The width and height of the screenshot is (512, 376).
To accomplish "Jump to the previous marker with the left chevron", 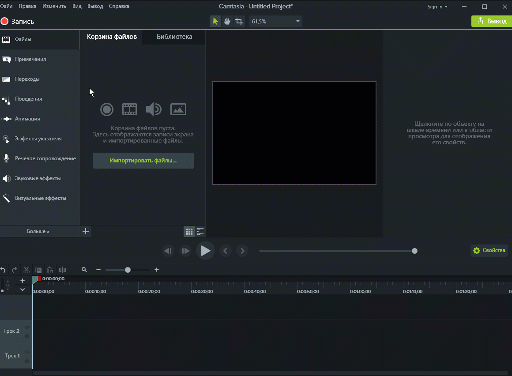I will pyautogui.click(x=226, y=251).
